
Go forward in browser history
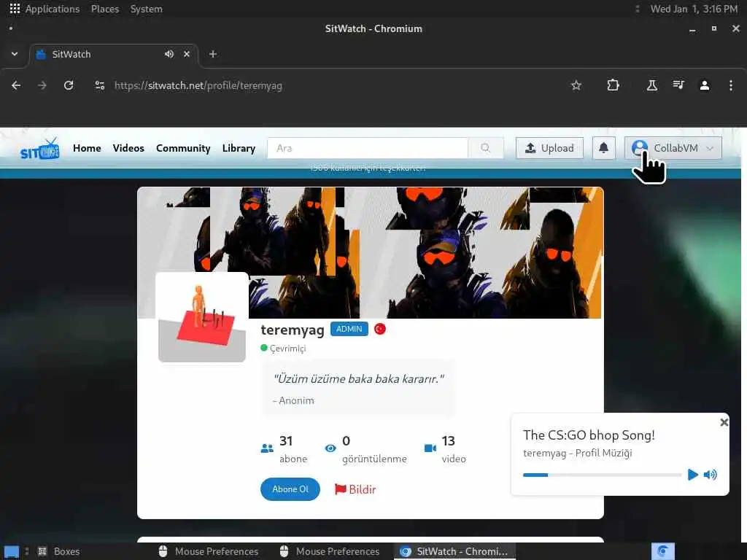click(x=42, y=86)
